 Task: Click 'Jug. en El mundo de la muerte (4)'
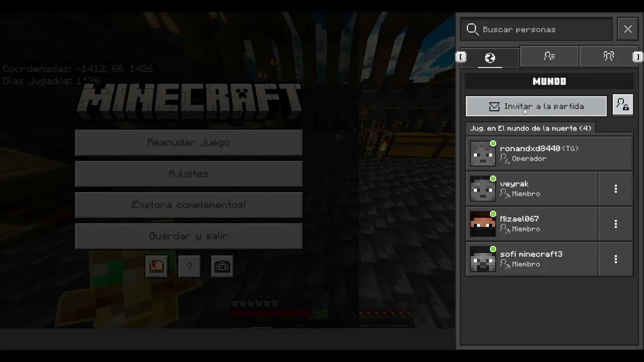[x=531, y=128]
